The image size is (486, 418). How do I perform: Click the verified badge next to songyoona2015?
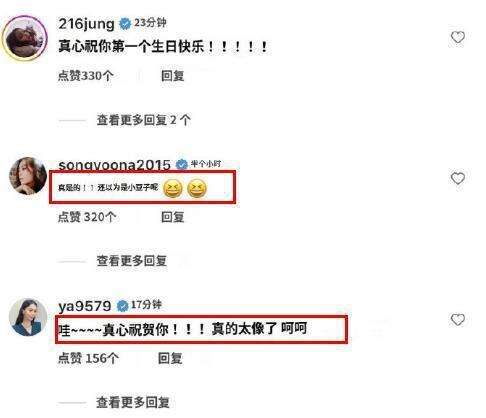pos(182,164)
